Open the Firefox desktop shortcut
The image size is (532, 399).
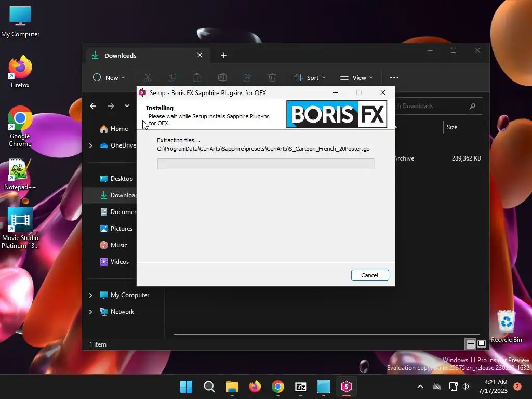20,72
